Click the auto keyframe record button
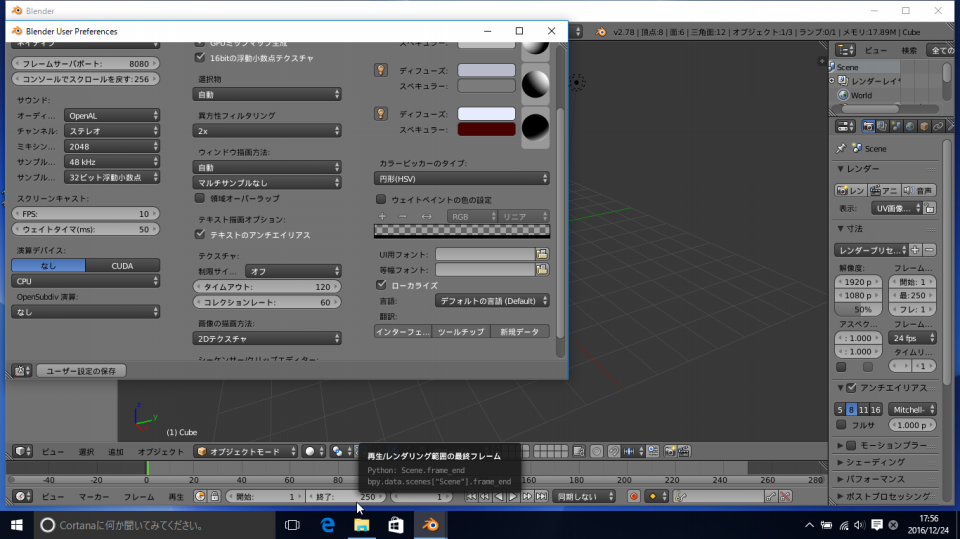The image size is (960, 539). 633,496
